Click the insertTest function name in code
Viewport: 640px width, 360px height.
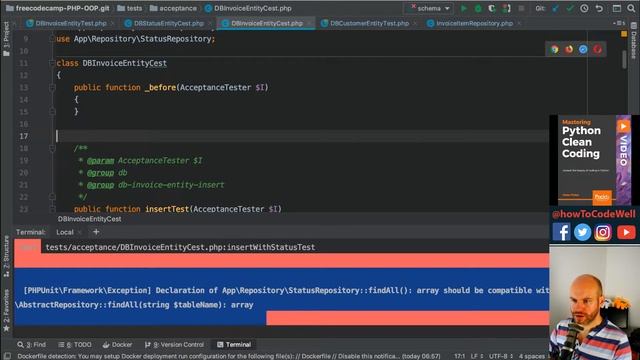pos(167,209)
